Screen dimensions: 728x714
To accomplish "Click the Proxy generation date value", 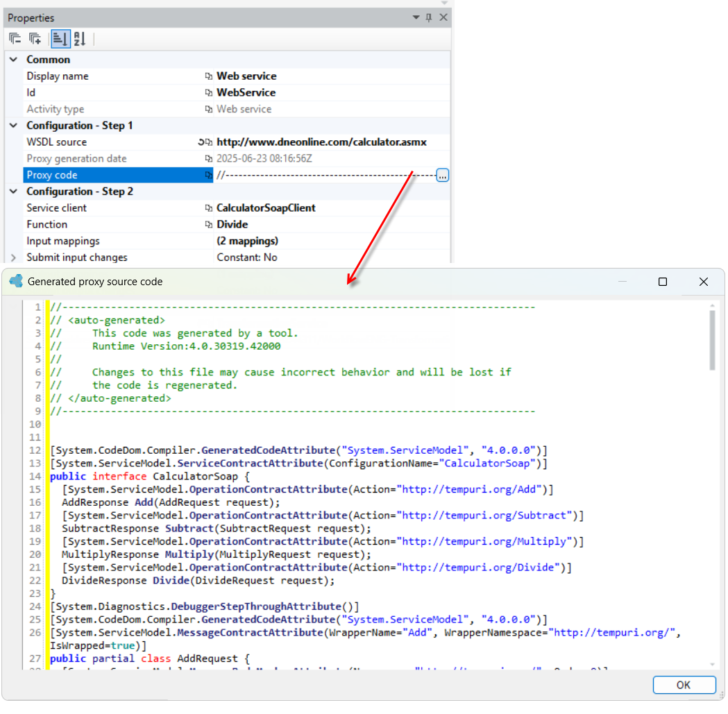I will point(264,159).
